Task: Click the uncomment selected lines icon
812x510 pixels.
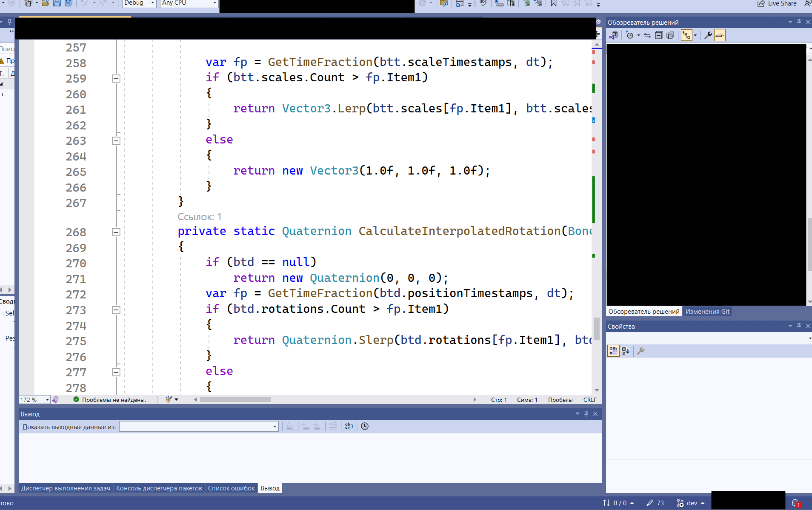Action: (538, 3)
